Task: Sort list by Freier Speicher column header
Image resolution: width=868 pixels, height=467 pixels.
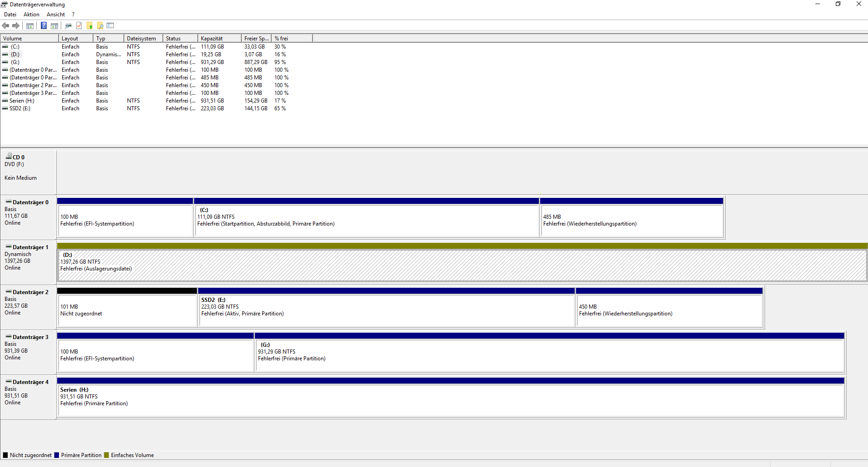Action: pyautogui.click(x=256, y=39)
